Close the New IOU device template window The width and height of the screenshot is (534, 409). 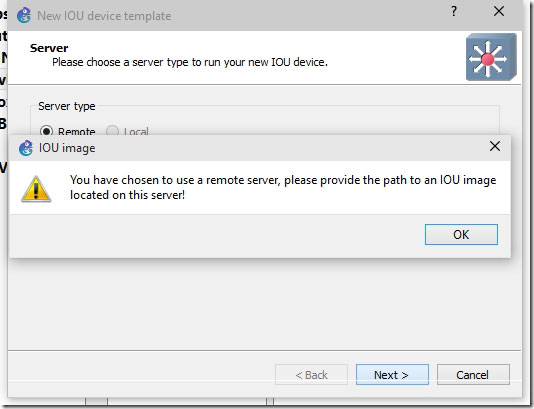[x=499, y=12]
